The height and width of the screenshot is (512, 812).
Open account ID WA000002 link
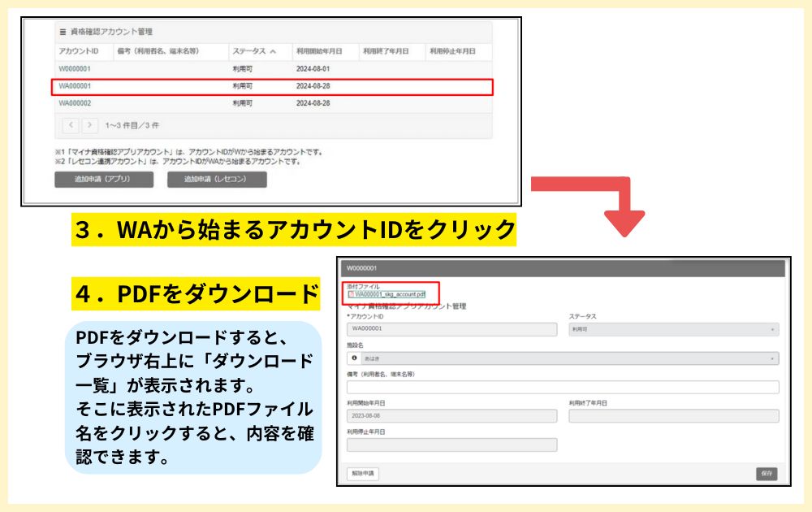(75, 103)
